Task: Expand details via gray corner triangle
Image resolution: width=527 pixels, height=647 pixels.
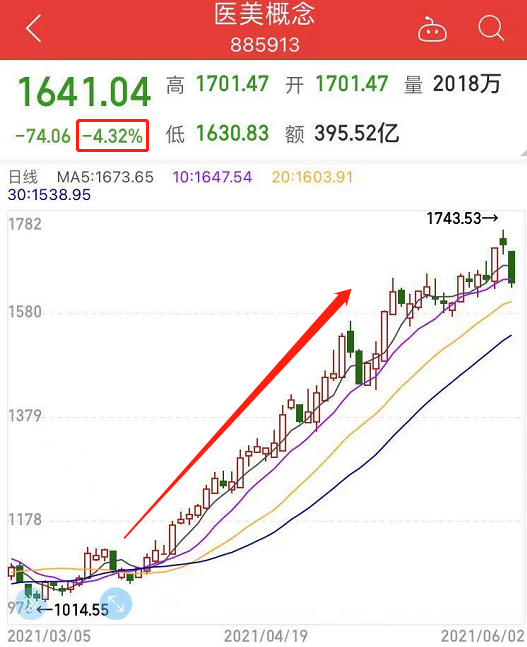Action: [523, 153]
